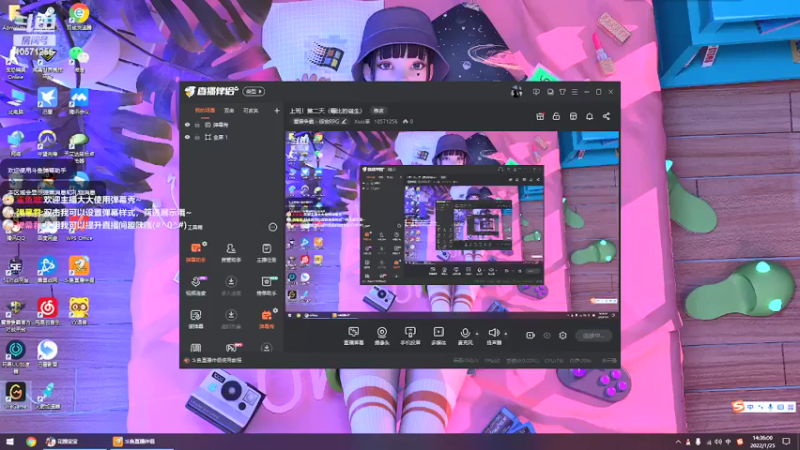
Task: Open Windows Start menu
Action: pos(10,441)
